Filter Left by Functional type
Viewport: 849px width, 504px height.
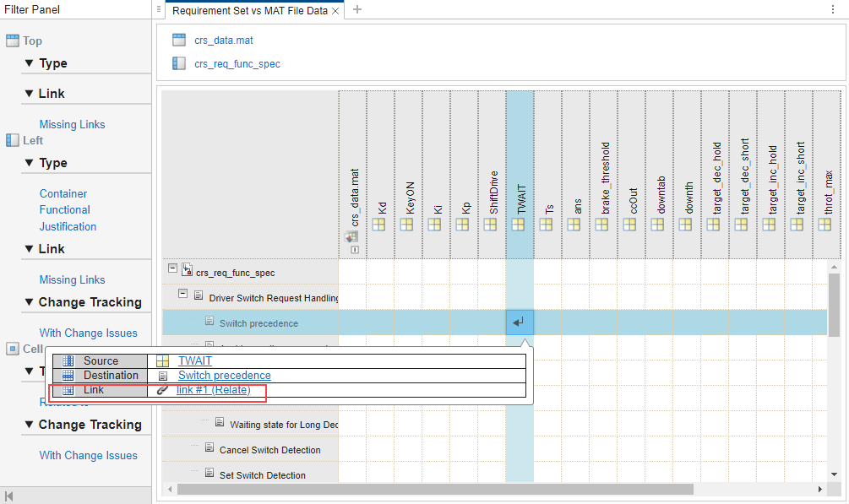tap(64, 209)
